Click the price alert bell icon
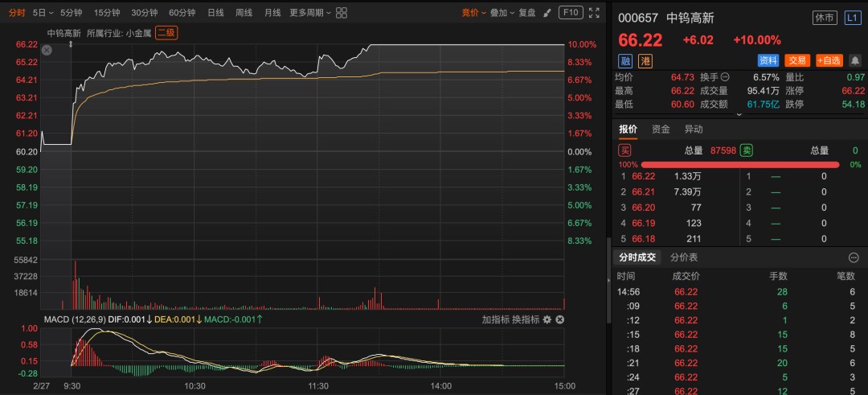Screen dimensions: 868x395 (854, 60)
